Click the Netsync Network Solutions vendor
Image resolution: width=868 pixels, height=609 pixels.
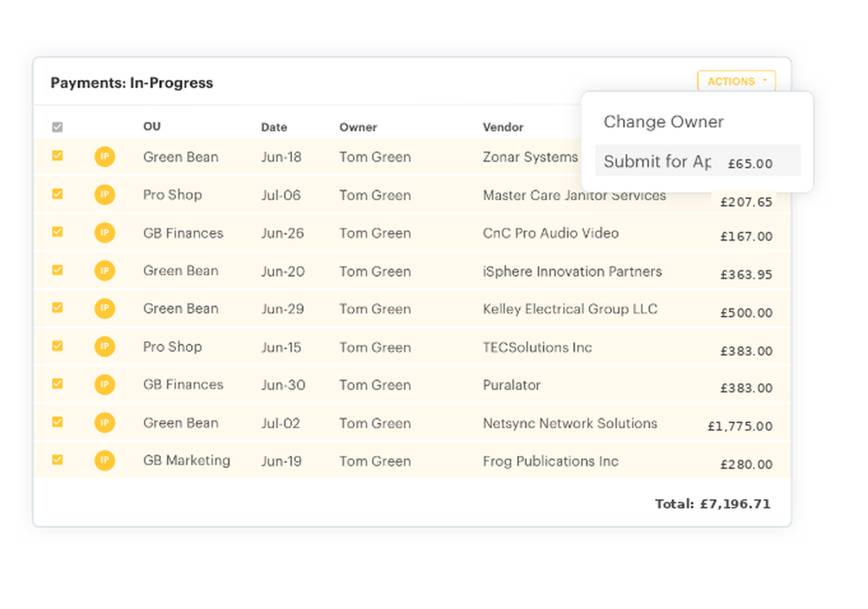click(x=570, y=423)
